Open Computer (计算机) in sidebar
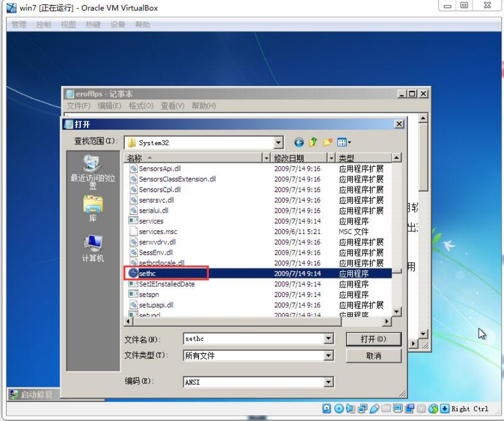This screenshot has width=504, height=421. 93,249
